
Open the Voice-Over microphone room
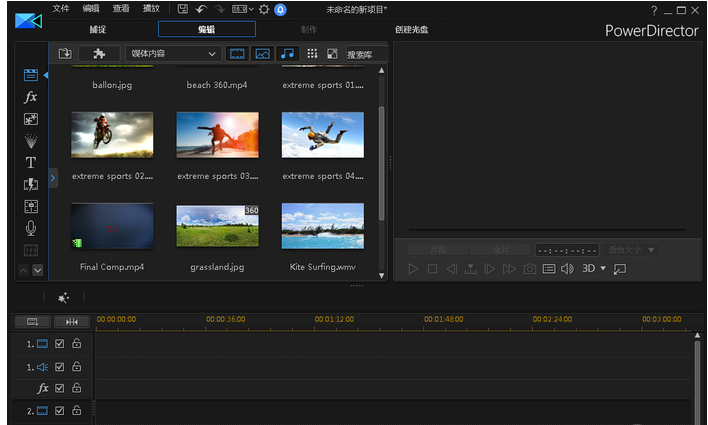pyautogui.click(x=30, y=228)
